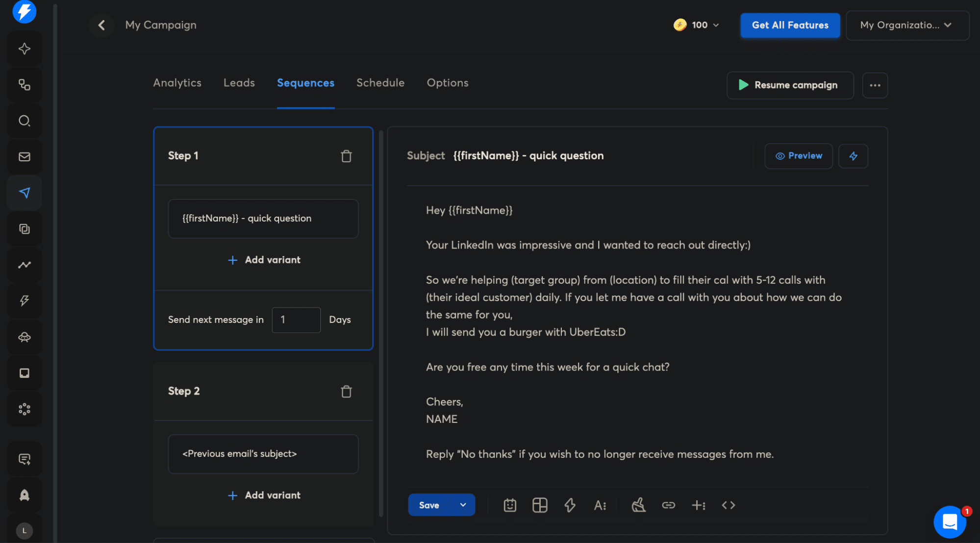Click the calendar icon in editor toolbar

click(510, 505)
